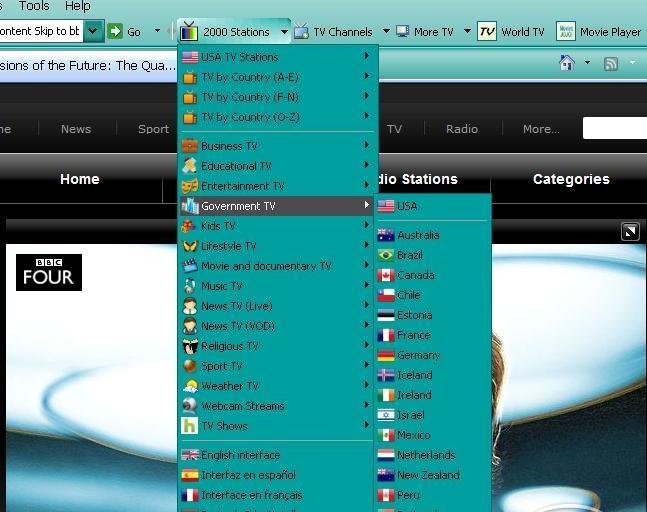The width and height of the screenshot is (647, 512).
Task: Click the Kids TV icon
Action: (x=189, y=226)
